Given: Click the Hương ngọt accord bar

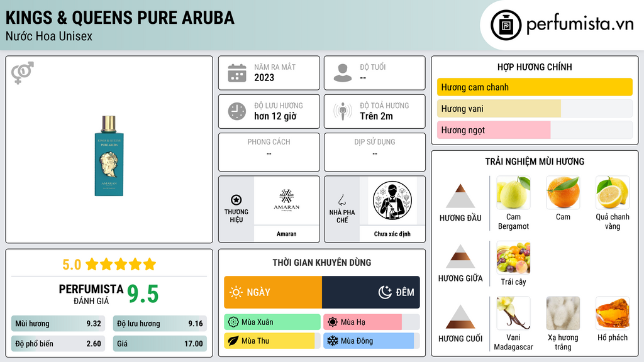Looking at the screenshot, I should point(535,129).
